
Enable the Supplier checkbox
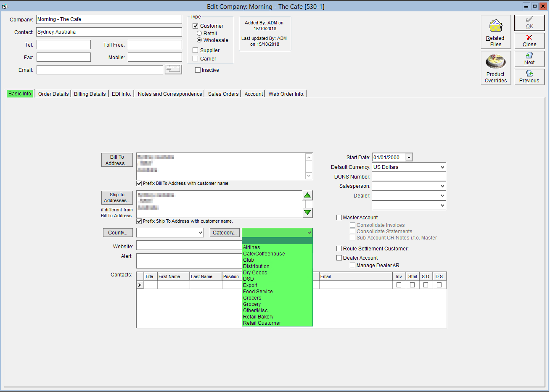pyautogui.click(x=196, y=50)
